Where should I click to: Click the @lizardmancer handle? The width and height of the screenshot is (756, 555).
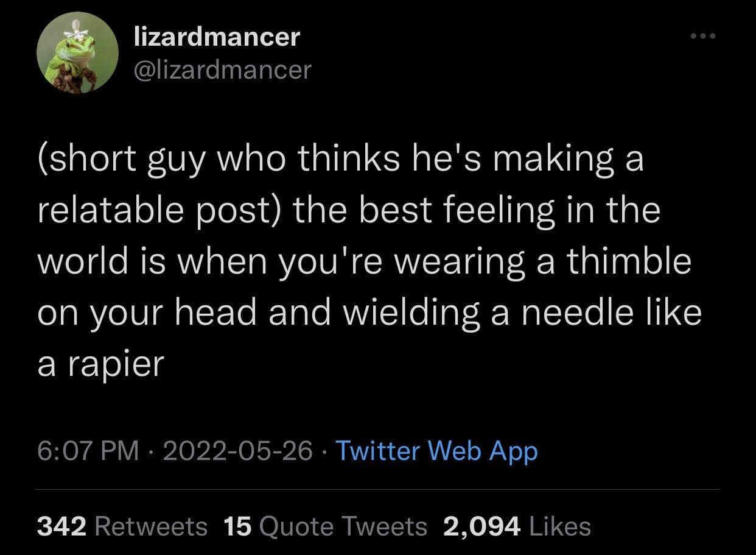pos(222,70)
